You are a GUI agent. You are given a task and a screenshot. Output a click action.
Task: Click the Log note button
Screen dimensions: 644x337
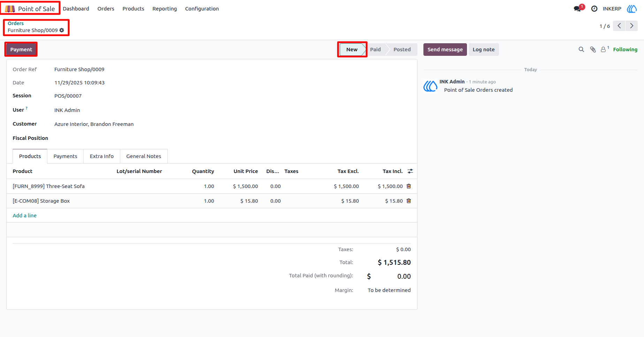click(484, 50)
